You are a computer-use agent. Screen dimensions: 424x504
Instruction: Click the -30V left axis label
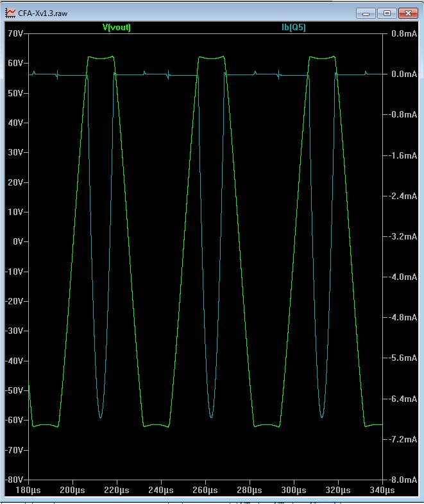[14, 331]
